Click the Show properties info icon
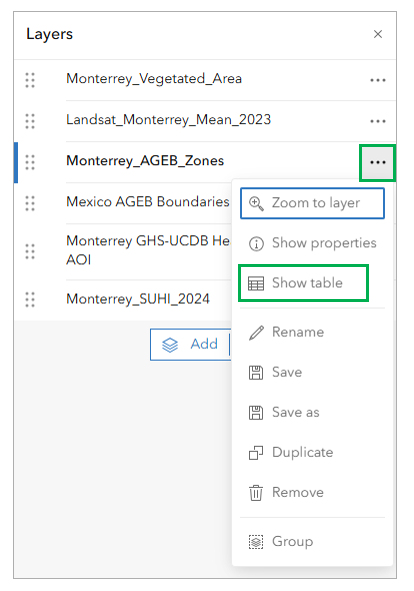414x591 pixels. [256, 243]
